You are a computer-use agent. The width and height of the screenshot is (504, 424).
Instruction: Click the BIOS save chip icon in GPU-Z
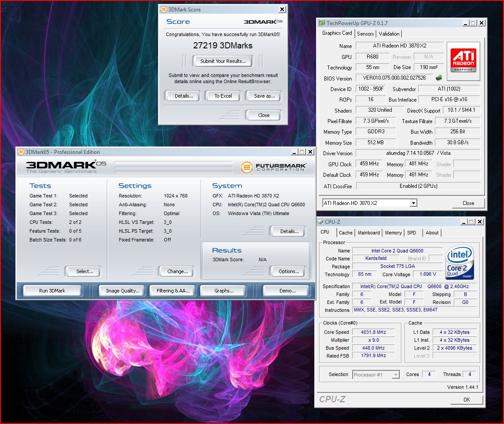[439, 78]
